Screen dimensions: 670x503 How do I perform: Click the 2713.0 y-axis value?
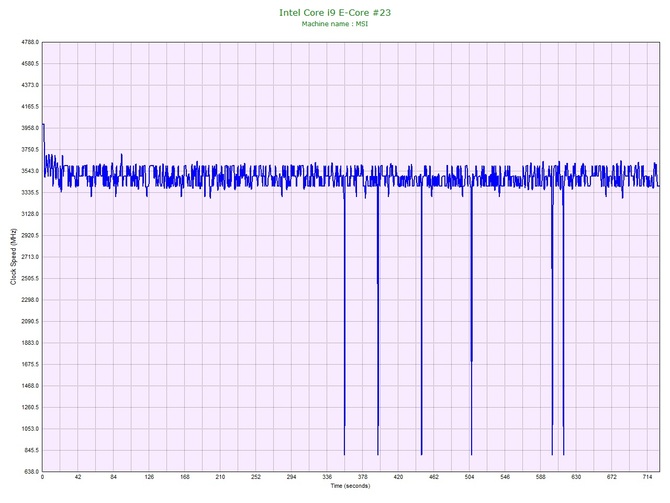[30, 257]
